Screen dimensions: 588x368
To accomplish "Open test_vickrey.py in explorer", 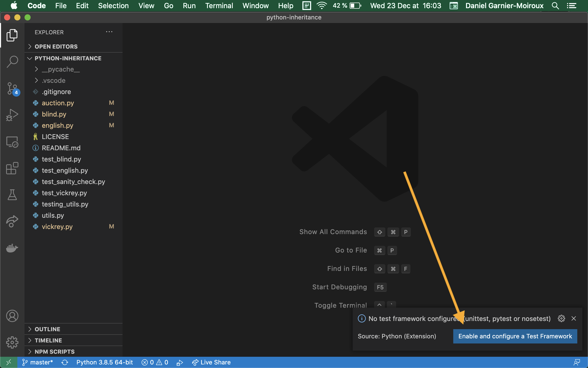I will click(x=64, y=193).
